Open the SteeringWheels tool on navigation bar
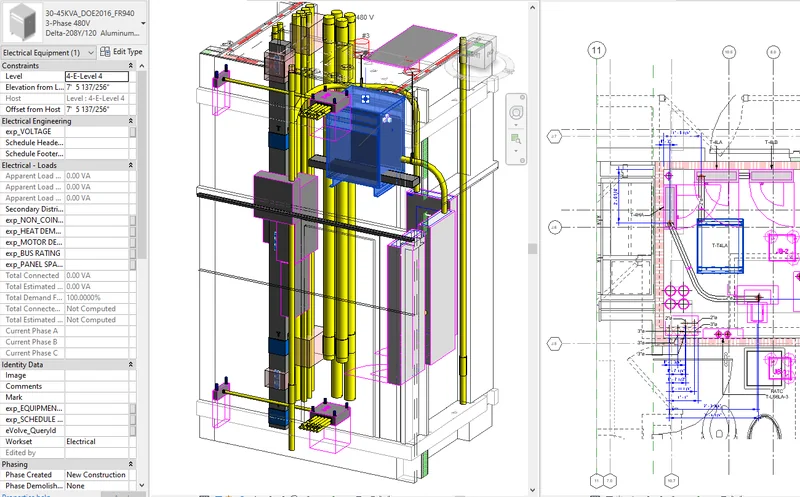The width and height of the screenshot is (800, 497). pos(516,112)
